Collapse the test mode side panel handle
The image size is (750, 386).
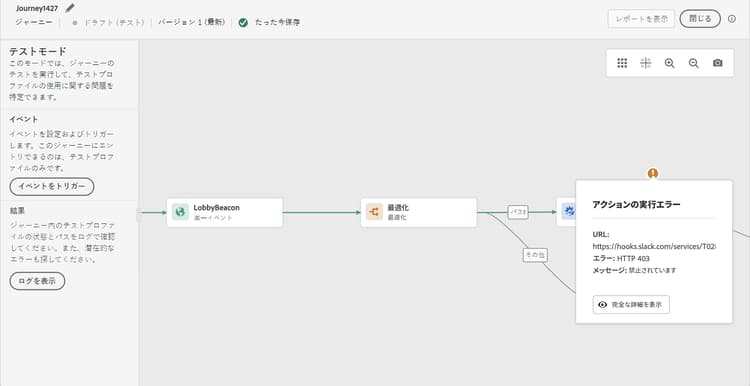point(139,215)
